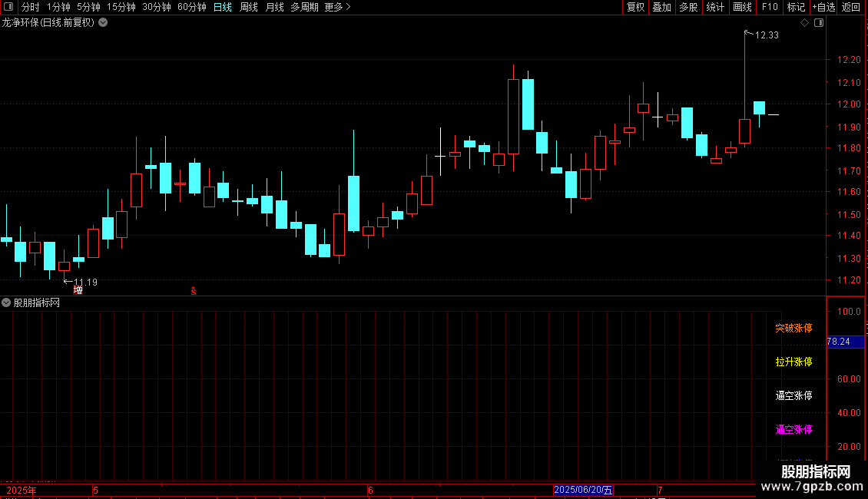Select the 5分钟 period tab
The height and width of the screenshot is (499, 868).
pos(88,7)
